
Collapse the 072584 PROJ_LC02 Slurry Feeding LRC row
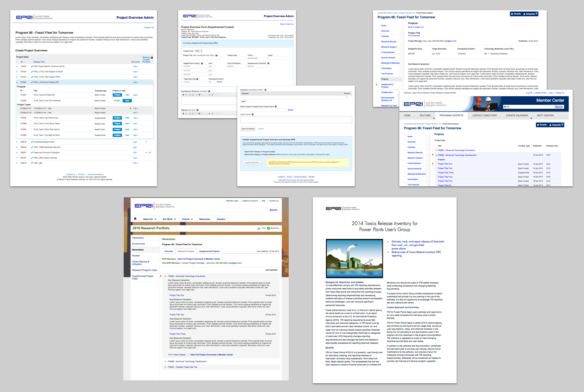(x=17, y=82)
